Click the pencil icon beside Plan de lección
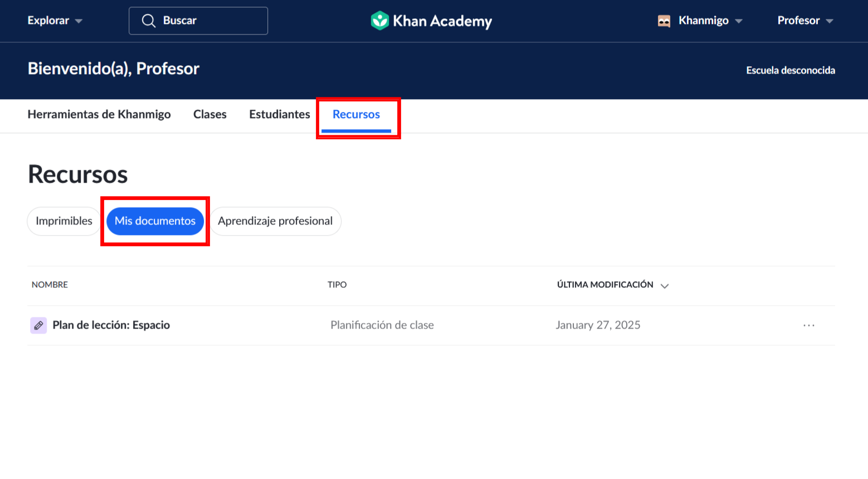Viewport: 868px width, 479px height. point(38,325)
